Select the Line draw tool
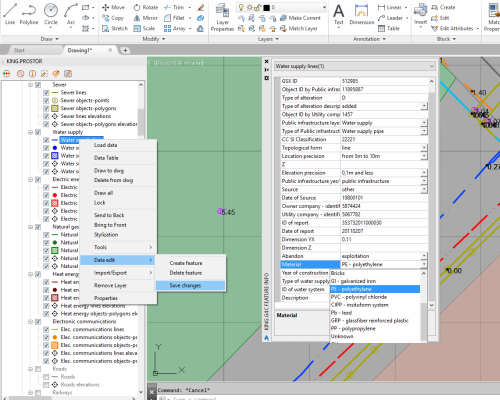500x400 pixels. point(10,14)
